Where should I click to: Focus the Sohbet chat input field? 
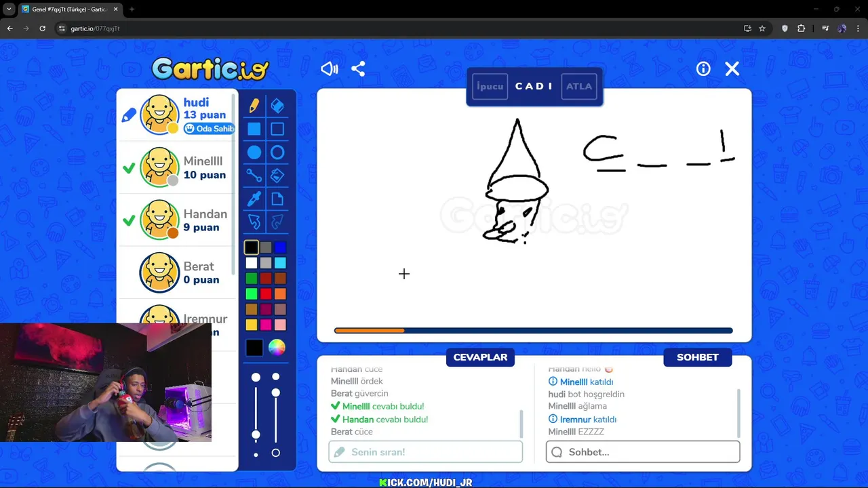coord(643,452)
